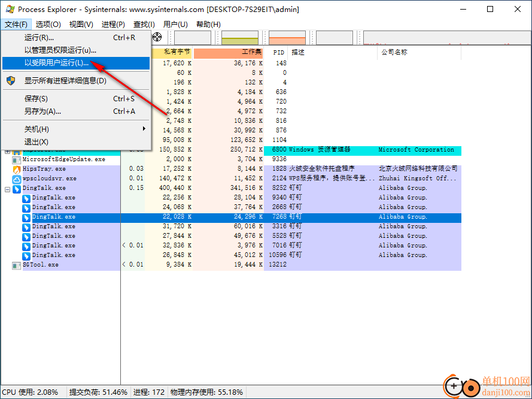Choose 运行(R)... from the file menu

coord(75,38)
